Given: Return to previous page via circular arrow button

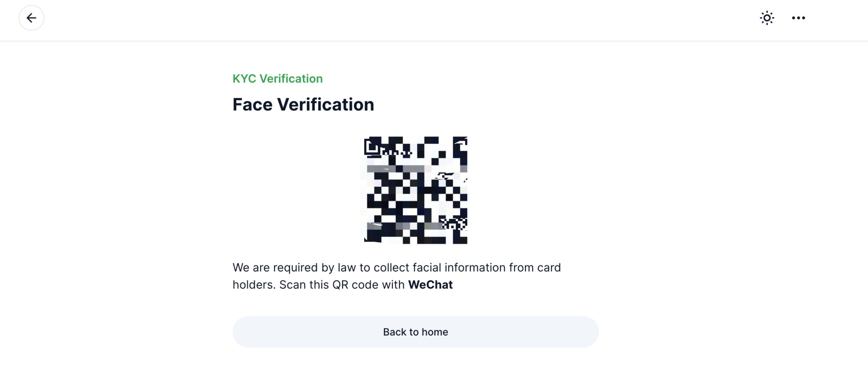Looking at the screenshot, I should point(31,18).
